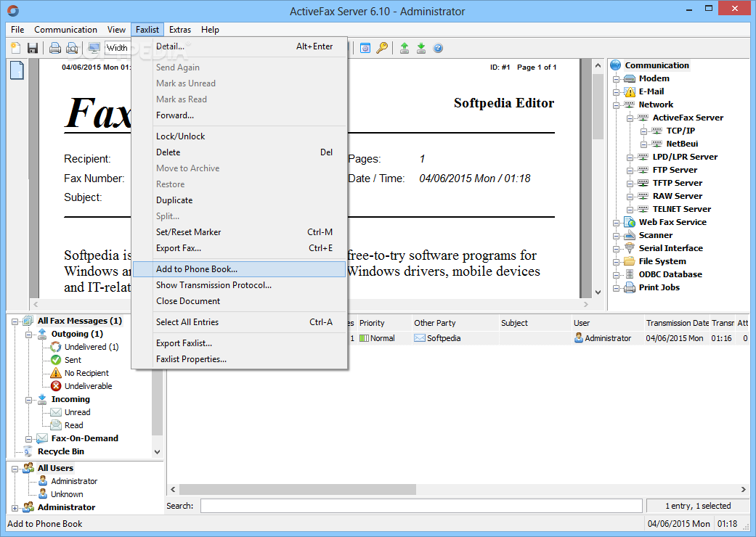
Task: Select Export Faxlist from the menu
Action: [x=184, y=343]
